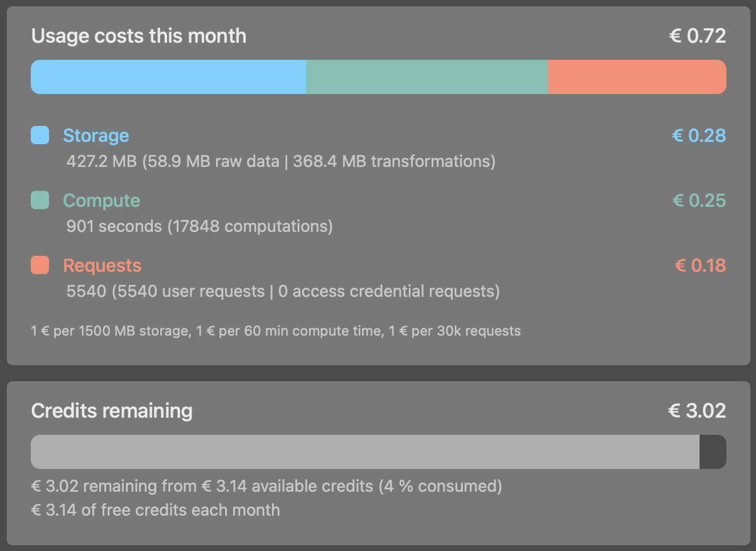
Task: Click the orange Requests legend icon
Action: click(39, 265)
